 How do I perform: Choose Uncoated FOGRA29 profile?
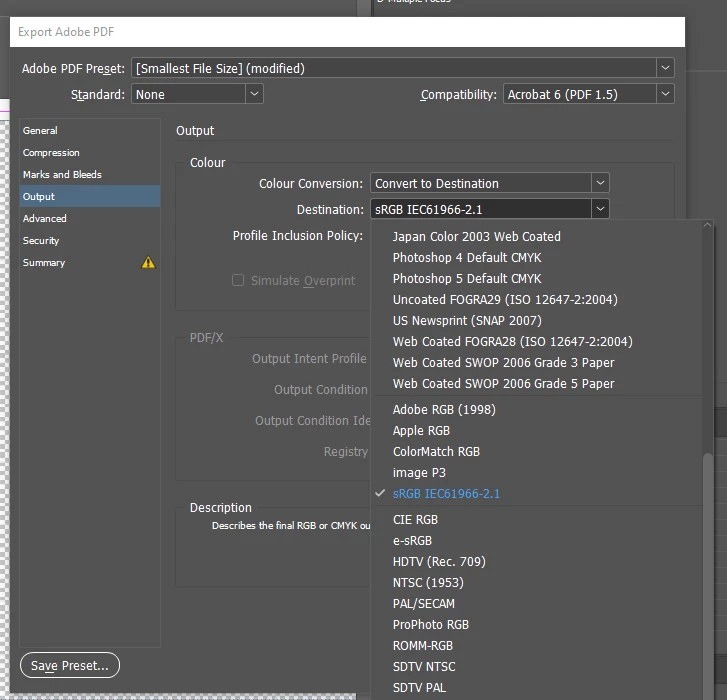click(x=536, y=299)
